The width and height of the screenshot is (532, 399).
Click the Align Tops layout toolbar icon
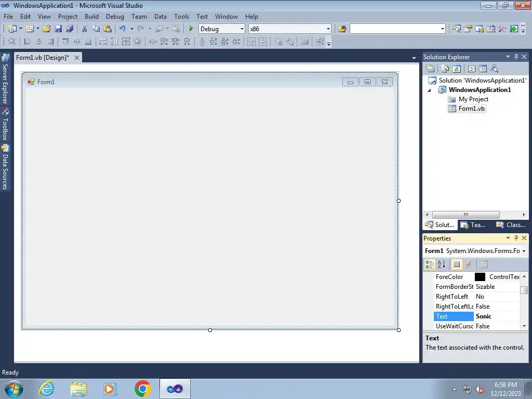click(65, 42)
